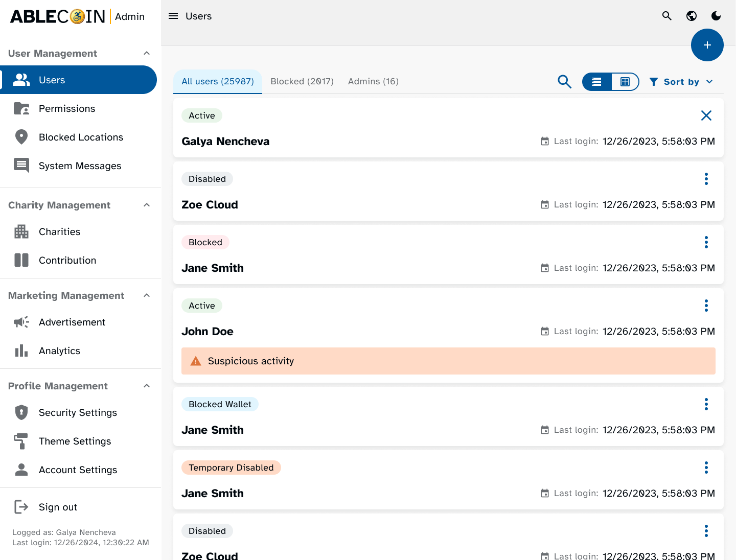Click the hamburger menu icon beside Users title
The width and height of the screenshot is (736, 560).
pos(173,16)
